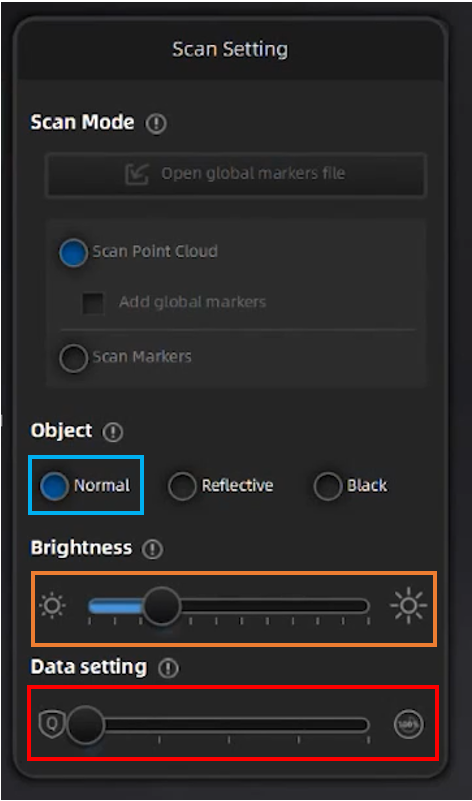472x801 pixels.
Task: Click the Open global markers file button
Action: point(236,174)
